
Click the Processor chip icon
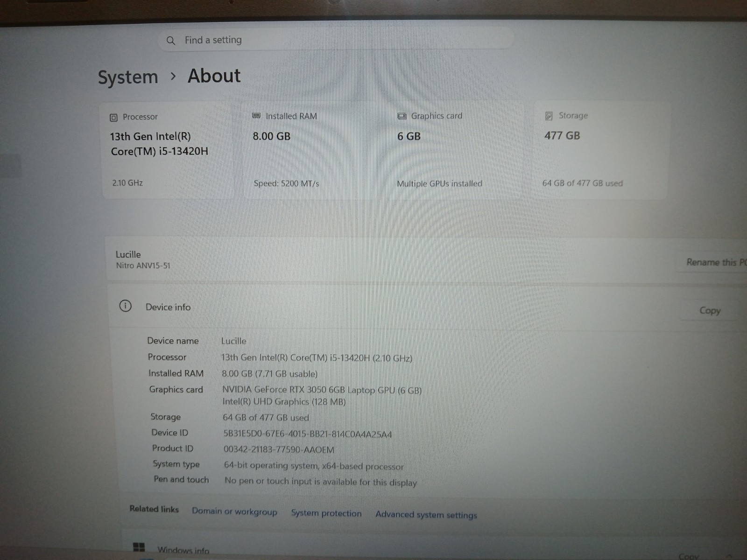click(113, 118)
